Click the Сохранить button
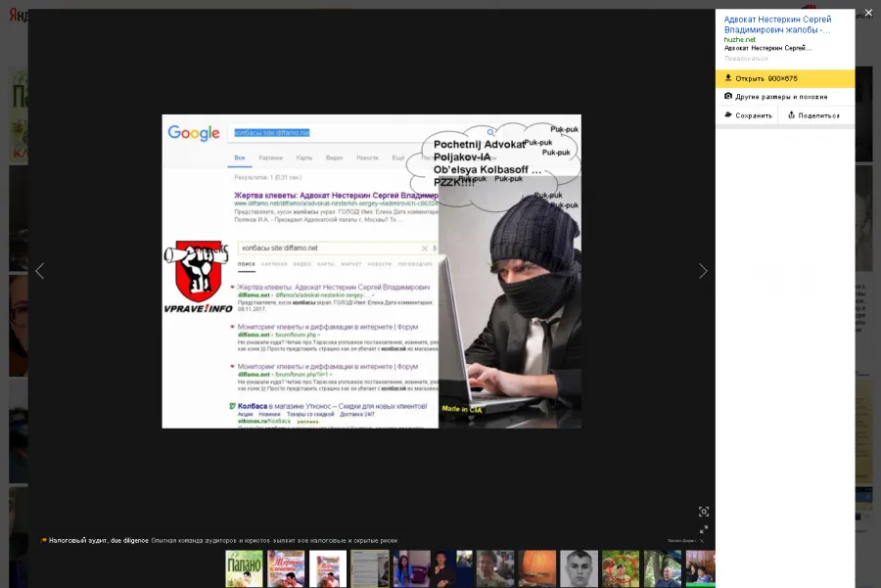881x588 pixels. 748,115
